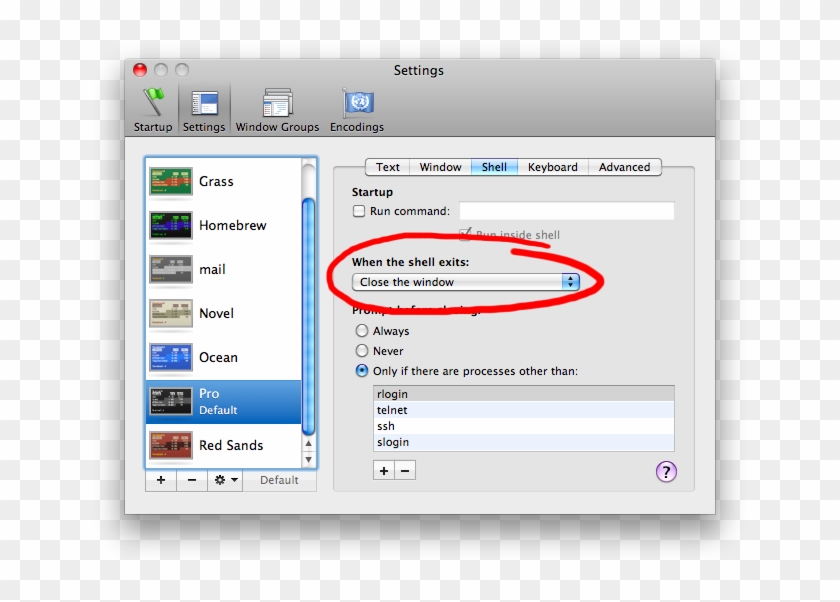Open the Startup preferences pane
The height and width of the screenshot is (602, 840).
click(x=153, y=110)
